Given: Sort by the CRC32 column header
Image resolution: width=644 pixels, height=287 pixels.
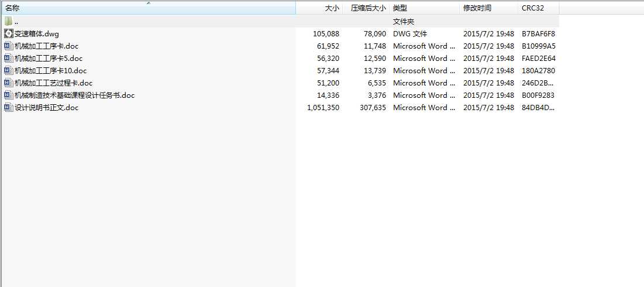Looking at the screenshot, I should tap(539, 8).
